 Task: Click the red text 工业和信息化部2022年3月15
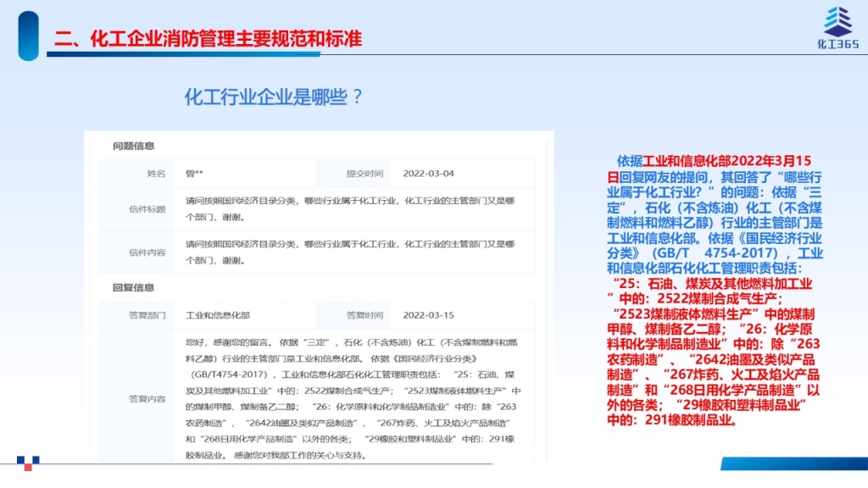pos(726,161)
